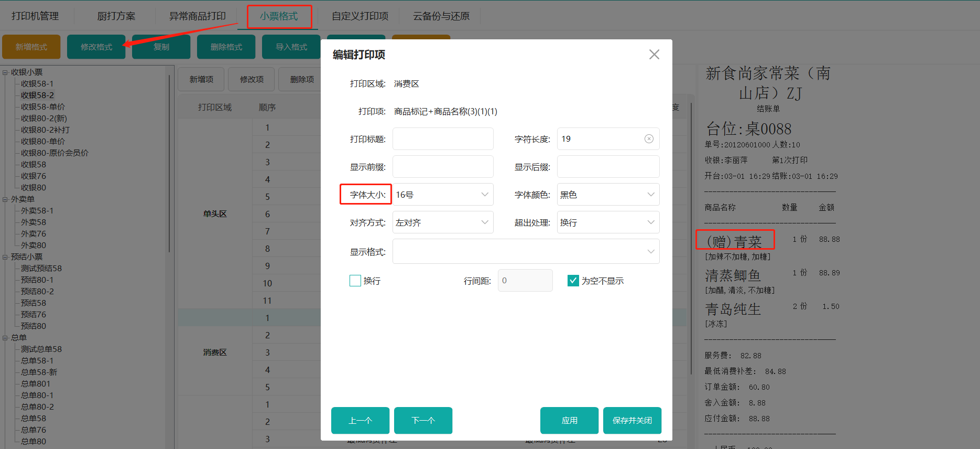This screenshot has width=980, height=449.
Task: Collapse the 外卖单 tree node
Action: tap(5, 199)
